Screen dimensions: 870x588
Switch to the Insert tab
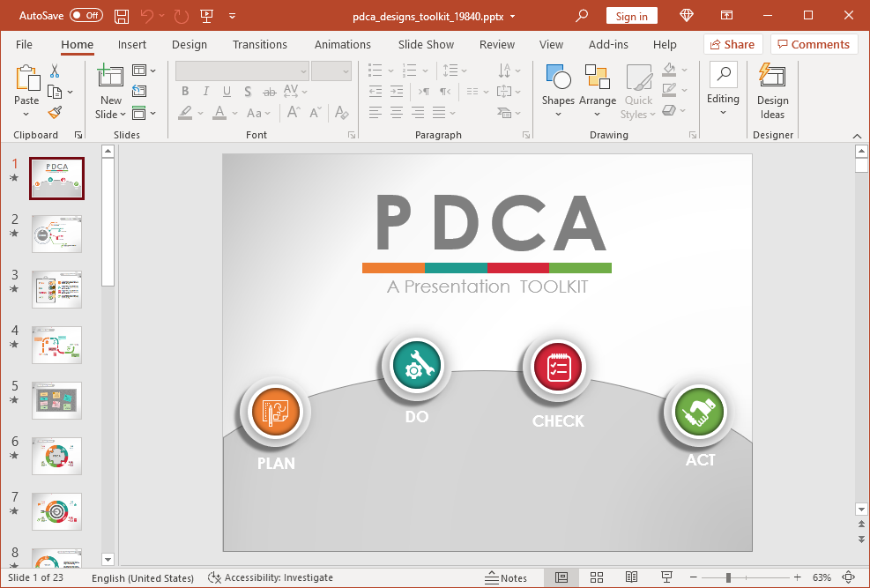pos(132,44)
